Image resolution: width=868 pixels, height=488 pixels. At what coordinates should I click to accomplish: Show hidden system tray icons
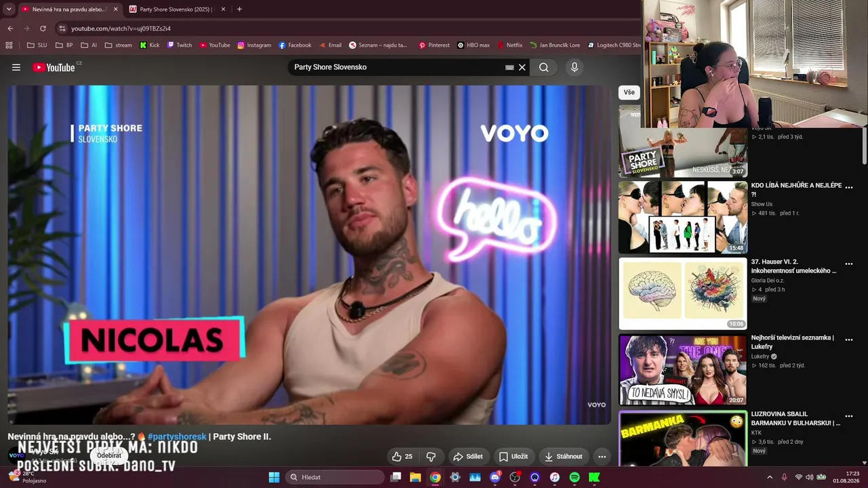769,477
